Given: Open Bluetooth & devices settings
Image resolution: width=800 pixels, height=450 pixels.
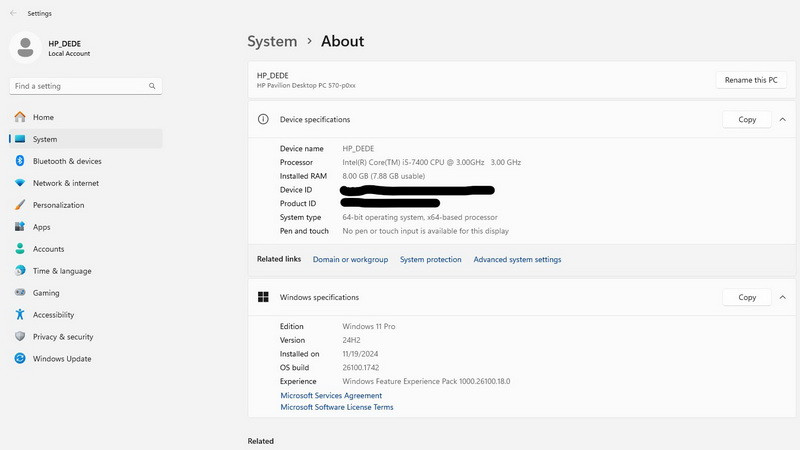Looking at the screenshot, I should click(86, 161).
